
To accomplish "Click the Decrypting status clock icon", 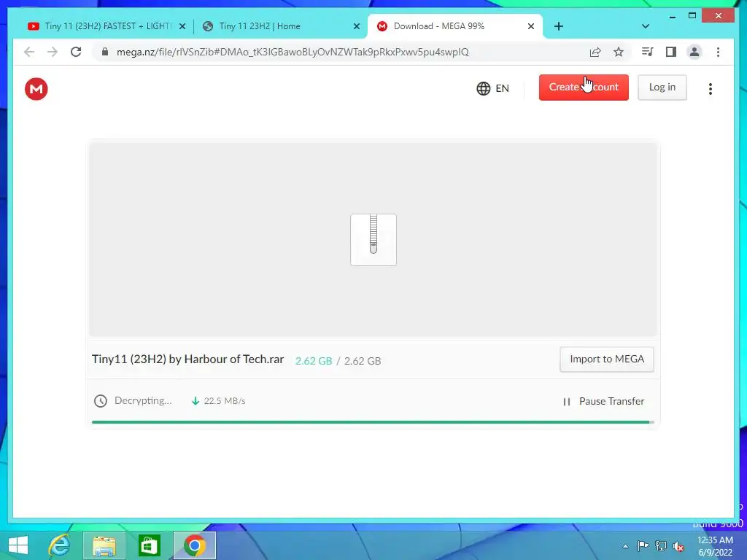I will pos(101,401).
